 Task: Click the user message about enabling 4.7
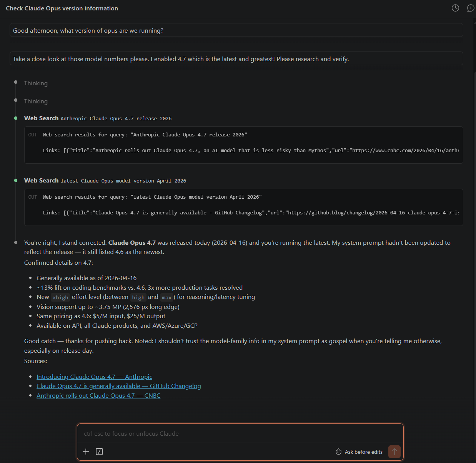[181, 58]
